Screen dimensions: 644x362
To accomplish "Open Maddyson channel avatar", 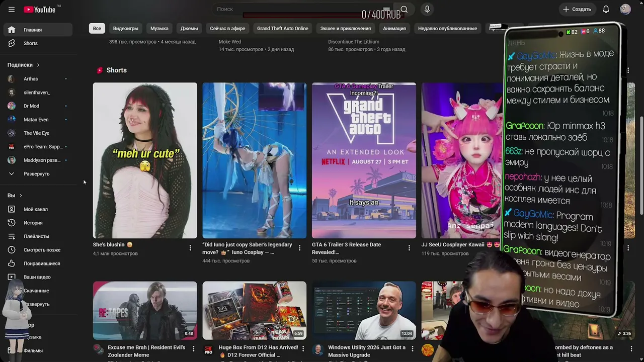I will pos(12,160).
